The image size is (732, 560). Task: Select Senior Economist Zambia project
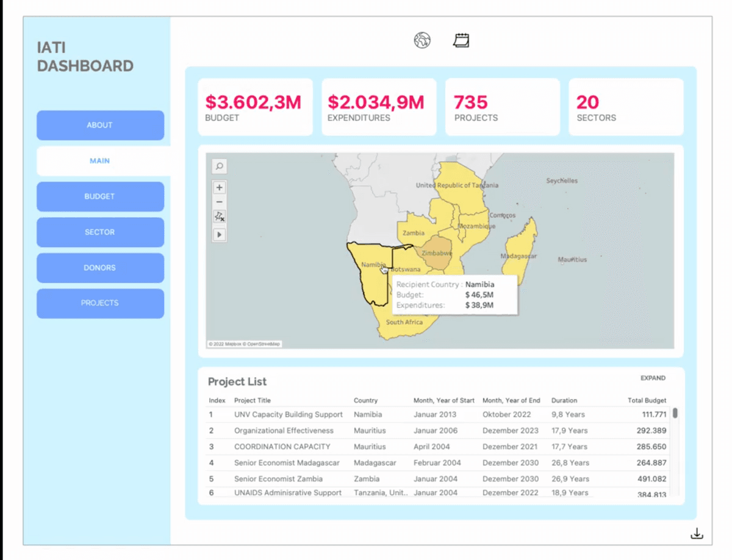click(x=279, y=479)
